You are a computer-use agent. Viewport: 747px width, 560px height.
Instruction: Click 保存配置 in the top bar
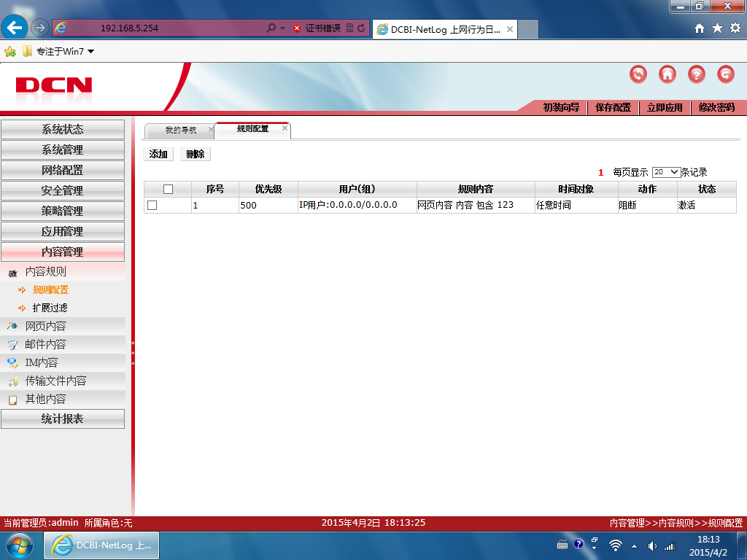(x=613, y=107)
